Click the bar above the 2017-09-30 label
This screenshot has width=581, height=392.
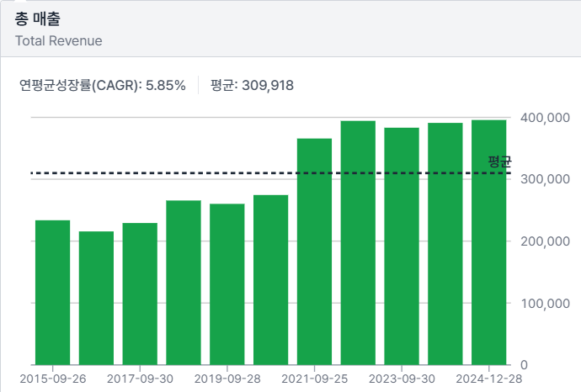point(140,294)
